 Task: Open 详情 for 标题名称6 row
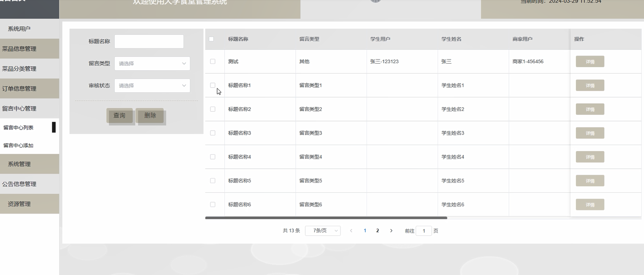(x=590, y=205)
